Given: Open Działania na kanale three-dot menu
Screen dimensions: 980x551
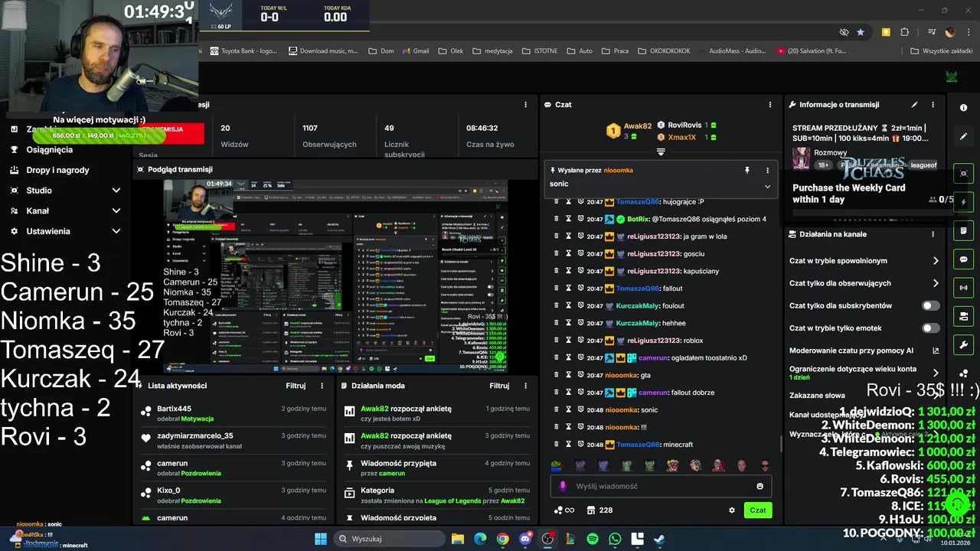Looking at the screenshot, I should pos(933,234).
